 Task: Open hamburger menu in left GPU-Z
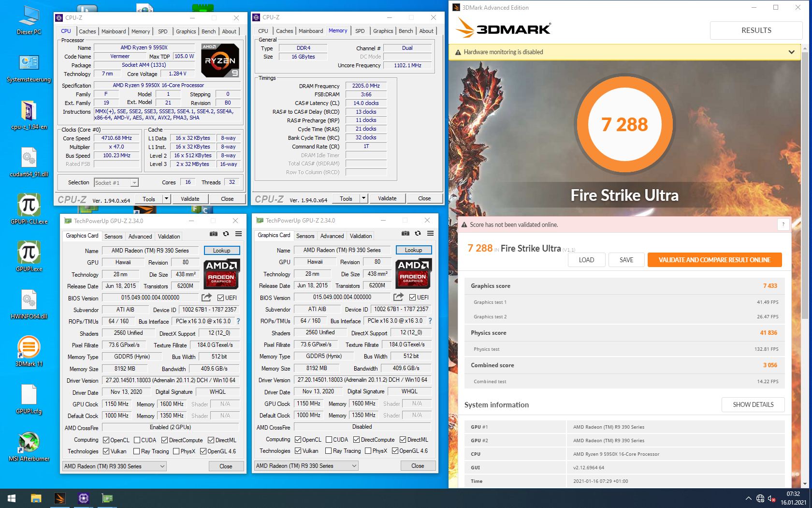click(x=239, y=234)
